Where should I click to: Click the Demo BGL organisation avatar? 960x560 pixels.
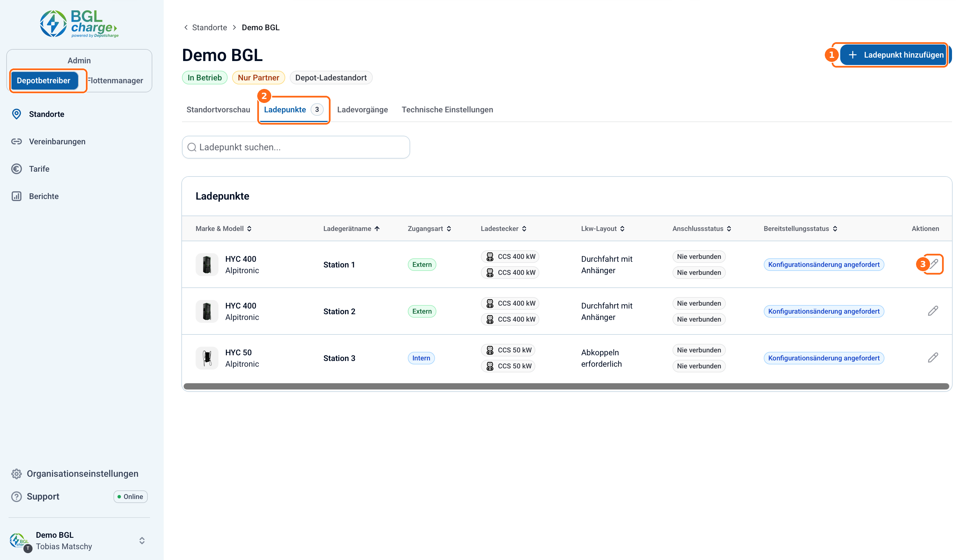(20, 541)
